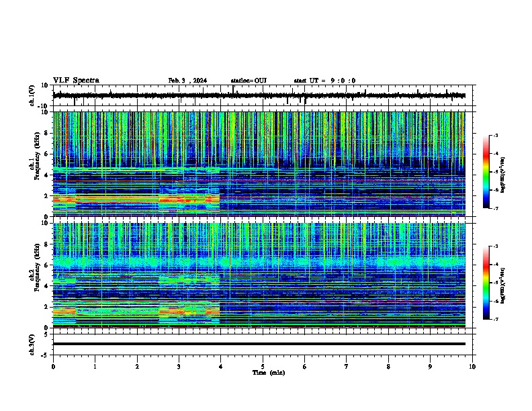
Task: Click time axis tick label "9"
Action: coord(430,367)
